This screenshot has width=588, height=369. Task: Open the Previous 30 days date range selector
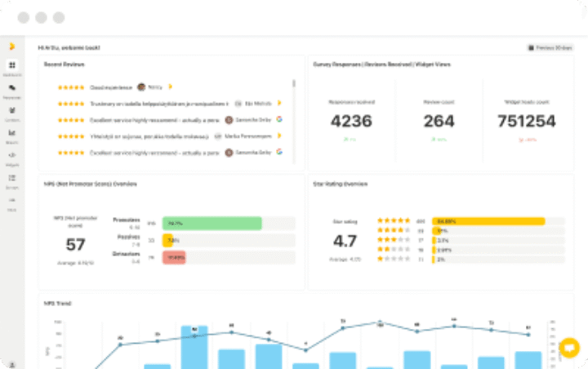pyautogui.click(x=550, y=47)
